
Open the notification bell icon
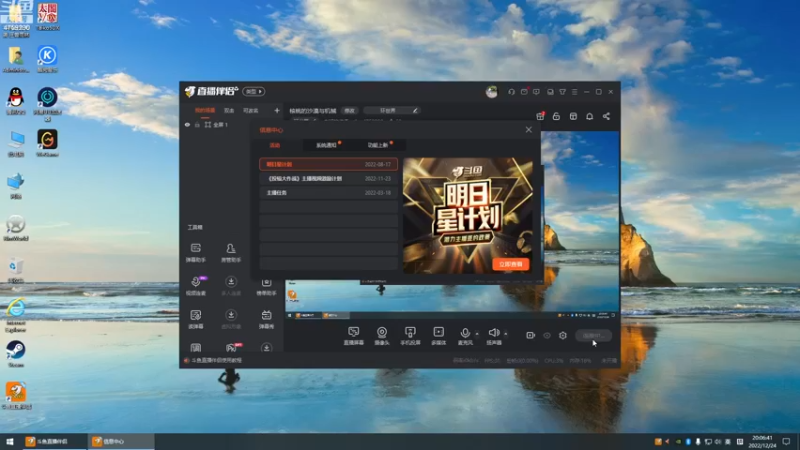pyautogui.click(x=589, y=116)
